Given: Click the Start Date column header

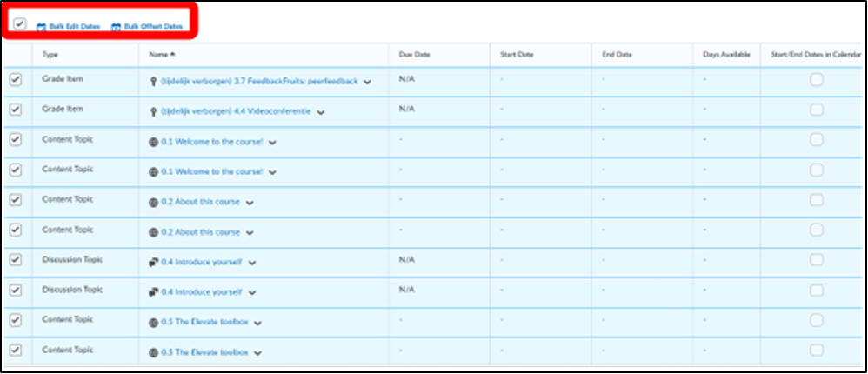Looking at the screenshot, I should point(517,55).
